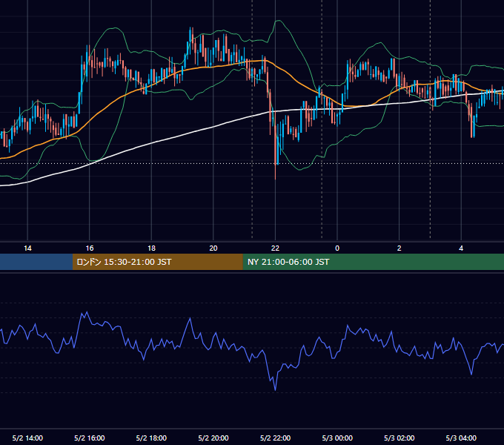
Task: Click the 5/2 20:00 date label
Action: coord(213,438)
